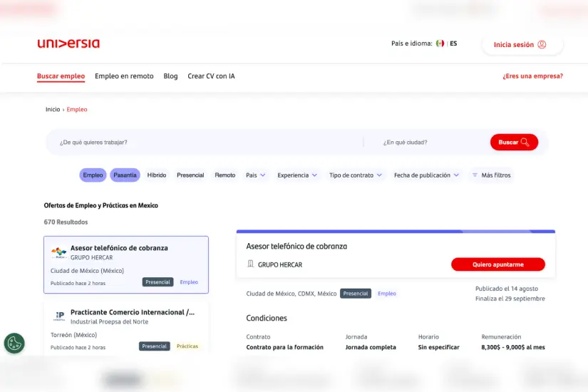
Task: Select the Asesor telefónico de cobranza job card
Action: tap(126, 265)
